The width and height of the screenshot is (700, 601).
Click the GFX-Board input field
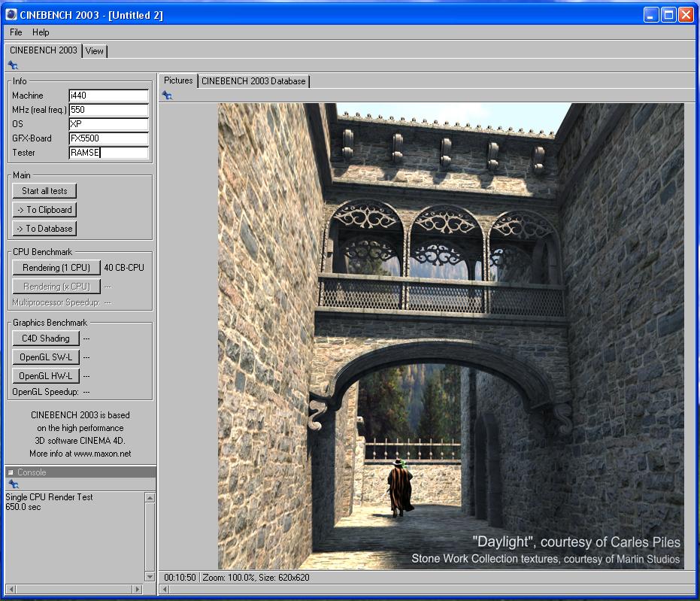click(x=108, y=138)
